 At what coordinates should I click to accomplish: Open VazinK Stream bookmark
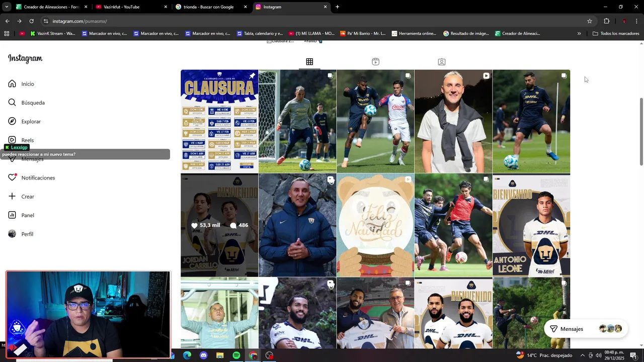(53, 34)
